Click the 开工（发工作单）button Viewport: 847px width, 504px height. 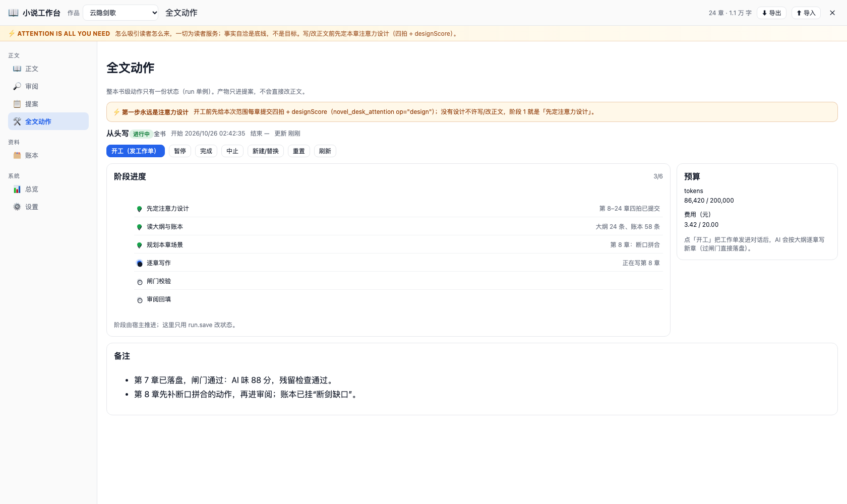[x=136, y=151]
